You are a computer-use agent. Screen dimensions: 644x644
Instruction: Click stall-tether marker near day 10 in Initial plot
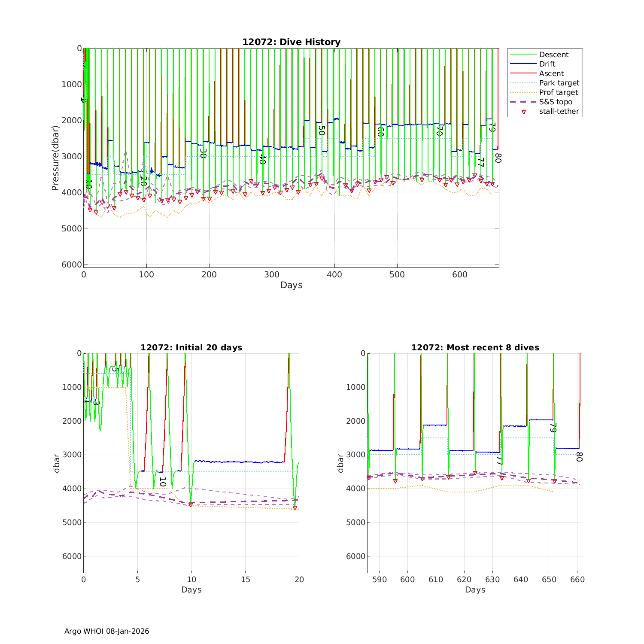tap(191, 504)
